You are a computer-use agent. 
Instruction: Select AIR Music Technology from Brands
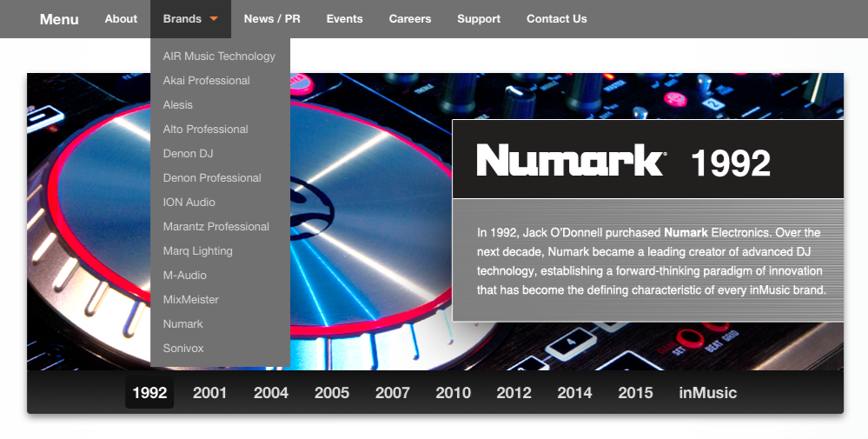click(x=219, y=57)
